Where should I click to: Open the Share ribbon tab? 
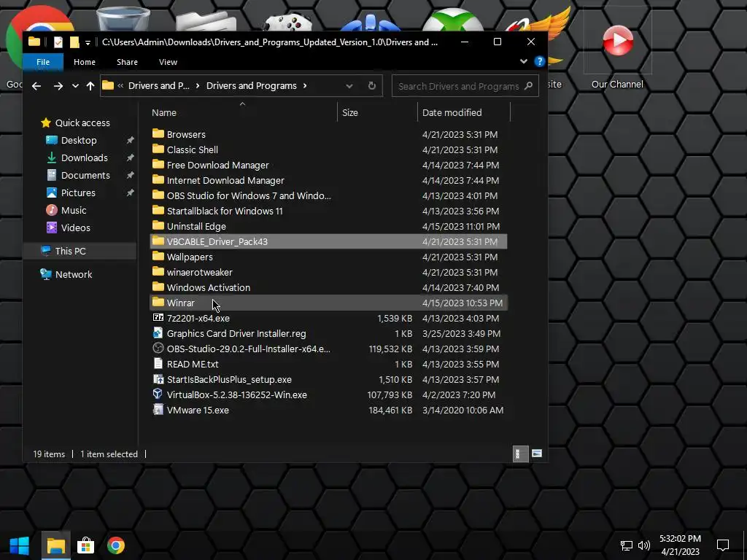127,62
